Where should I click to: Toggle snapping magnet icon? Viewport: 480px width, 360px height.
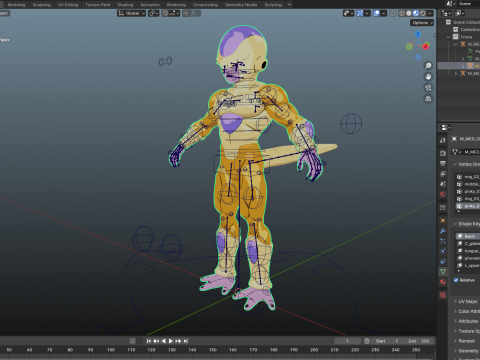click(165, 13)
